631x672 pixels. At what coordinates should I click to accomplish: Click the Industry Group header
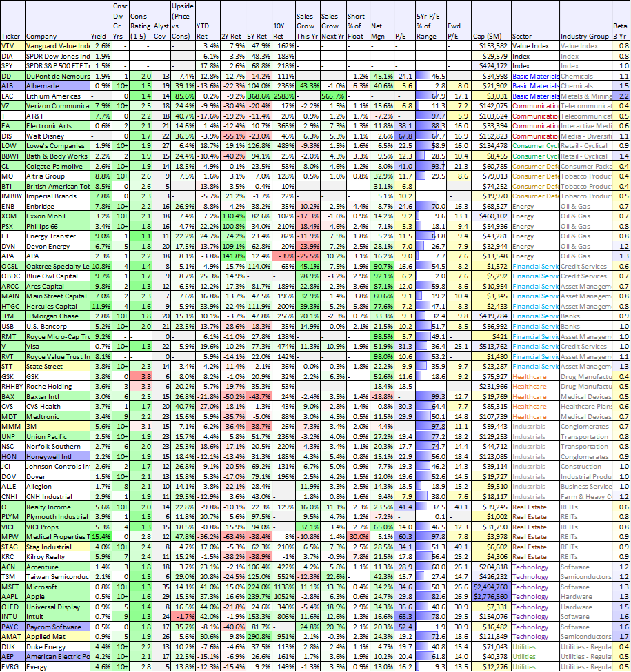click(585, 21)
